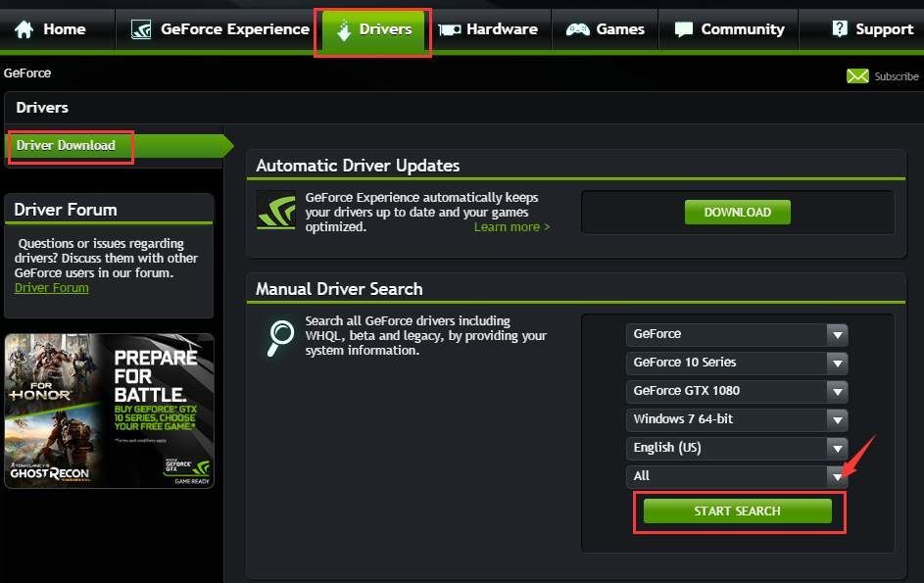
Task: Click the For Honor Ghost Recon promo banner
Action: [x=109, y=411]
